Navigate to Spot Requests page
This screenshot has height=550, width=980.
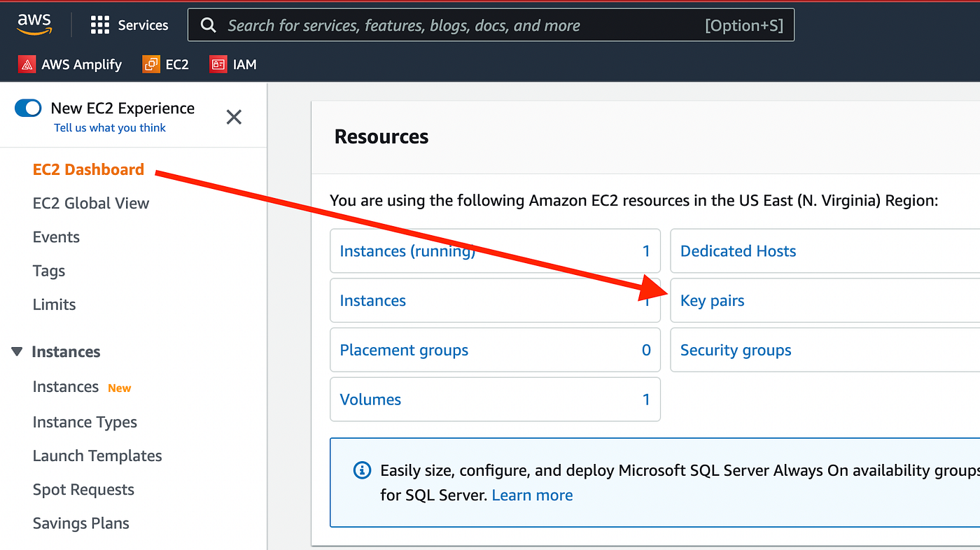point(83,489)
